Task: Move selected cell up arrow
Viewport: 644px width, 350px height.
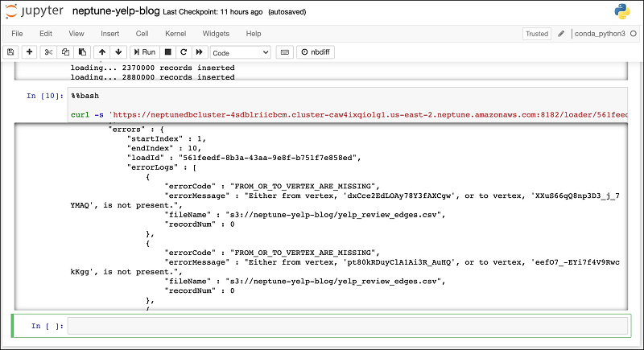Action: point(102,52)
